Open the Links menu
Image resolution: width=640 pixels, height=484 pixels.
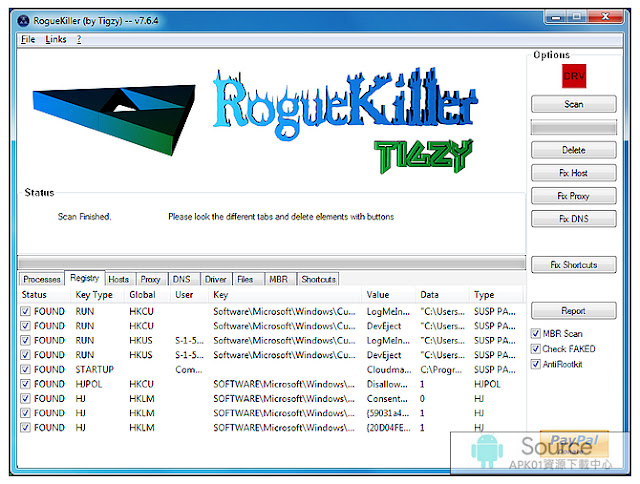[56, 39]
